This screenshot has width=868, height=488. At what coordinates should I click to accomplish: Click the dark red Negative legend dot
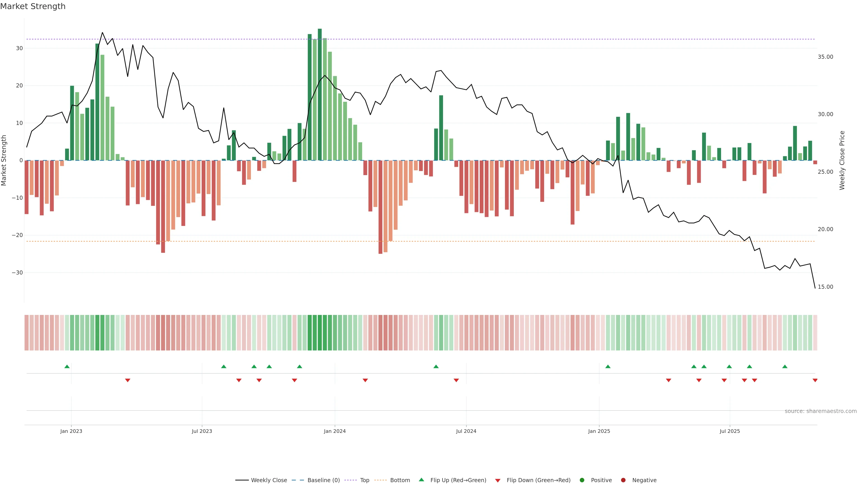coord(623,480)
